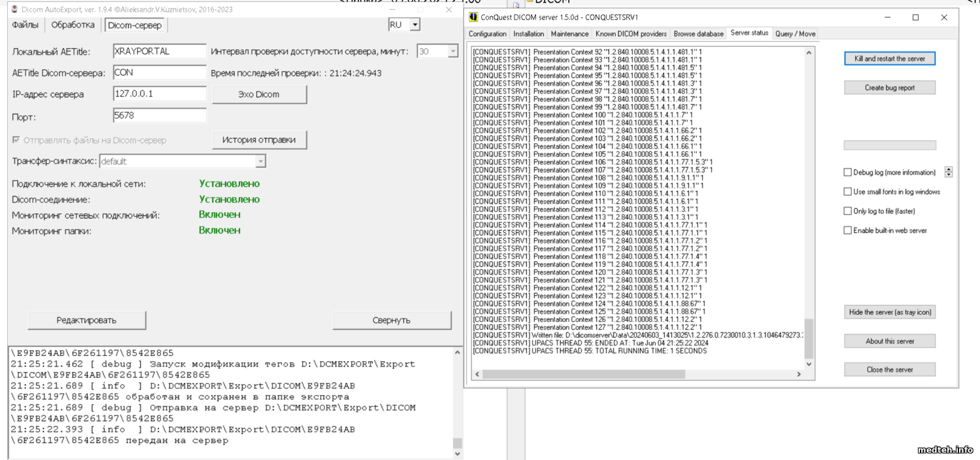
Task: Enable the Debug log checkbox
Action: coord(848,173)
